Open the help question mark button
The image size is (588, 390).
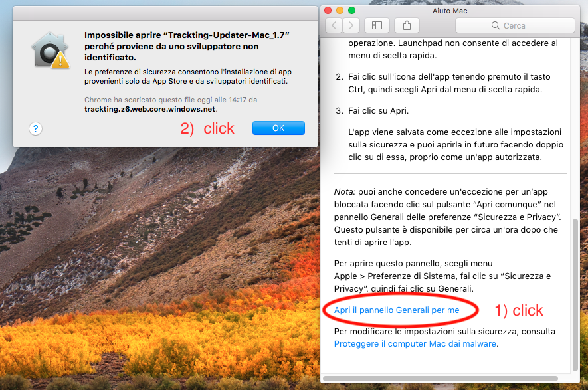pyautogui.click(x=36, y=129)
